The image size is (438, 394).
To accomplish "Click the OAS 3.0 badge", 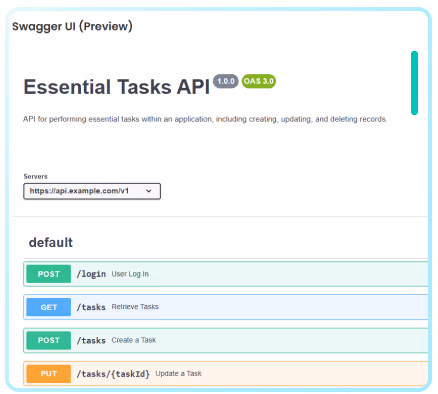I will pos(259,81).
